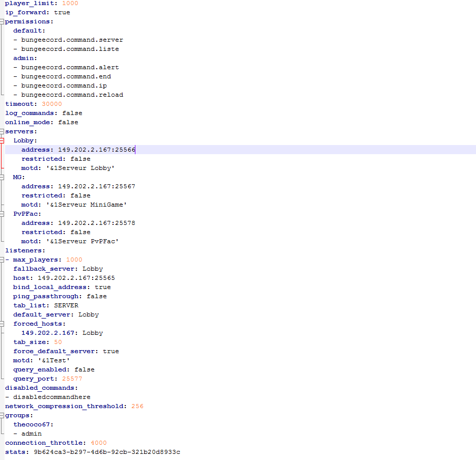Click the query_port value 25577
Viewport: 476px width, 460px height.
(x=72, y=379)
